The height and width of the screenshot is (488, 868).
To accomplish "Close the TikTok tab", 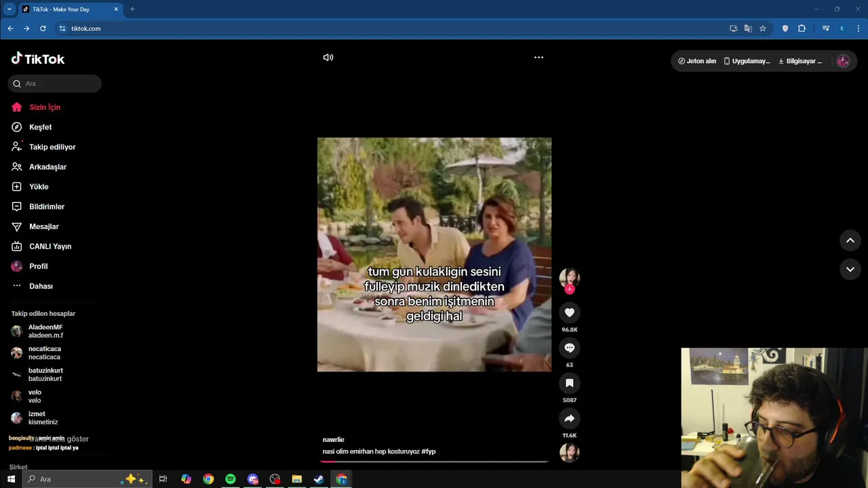I will [116, 9].
